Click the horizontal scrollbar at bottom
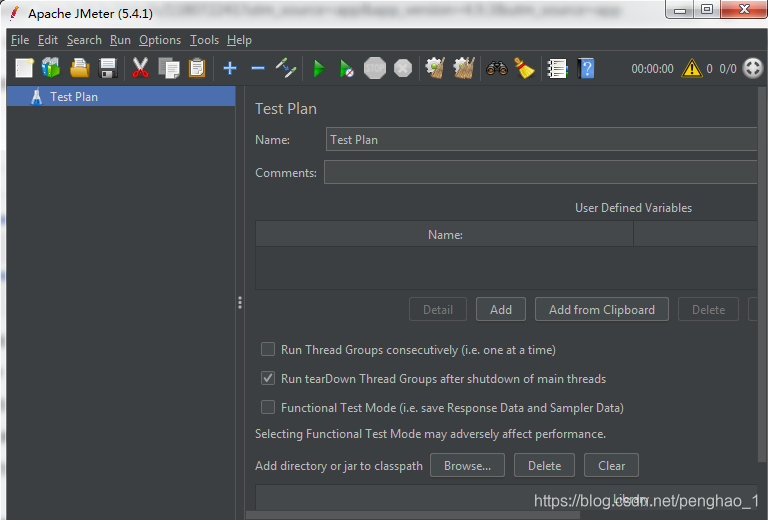Screen dimensions: 768x520 click(413, 516)
